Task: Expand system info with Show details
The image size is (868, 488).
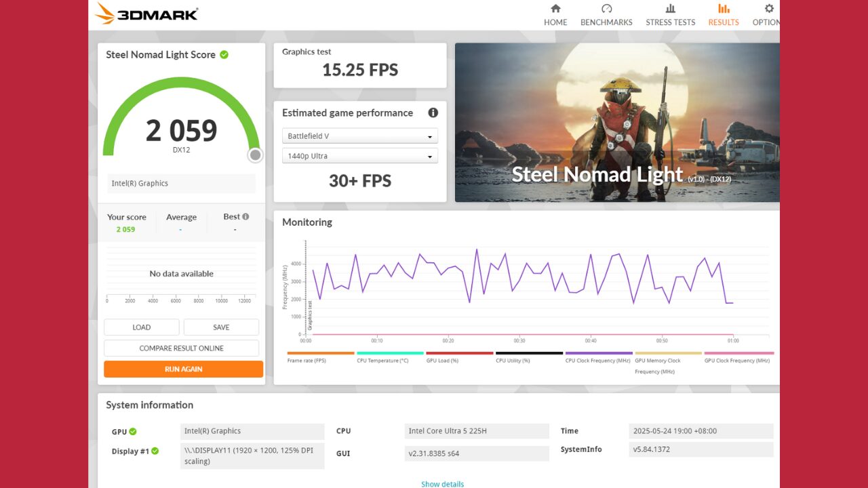Action: point(442,484)
